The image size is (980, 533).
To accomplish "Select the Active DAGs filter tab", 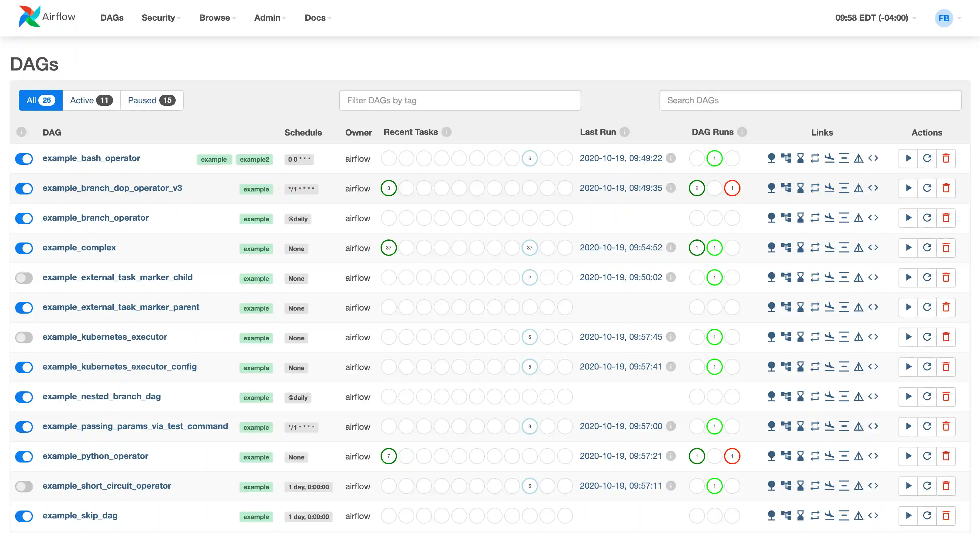I will point(91,101).
